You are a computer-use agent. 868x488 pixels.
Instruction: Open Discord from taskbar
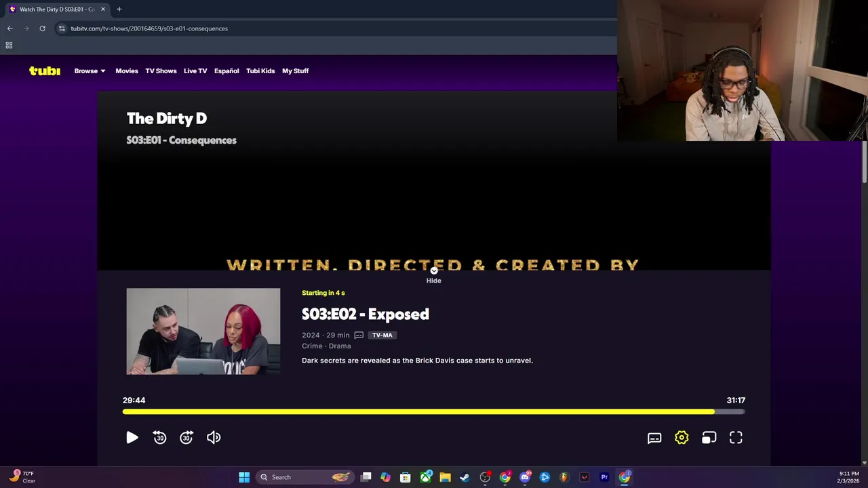coord(525,477)
